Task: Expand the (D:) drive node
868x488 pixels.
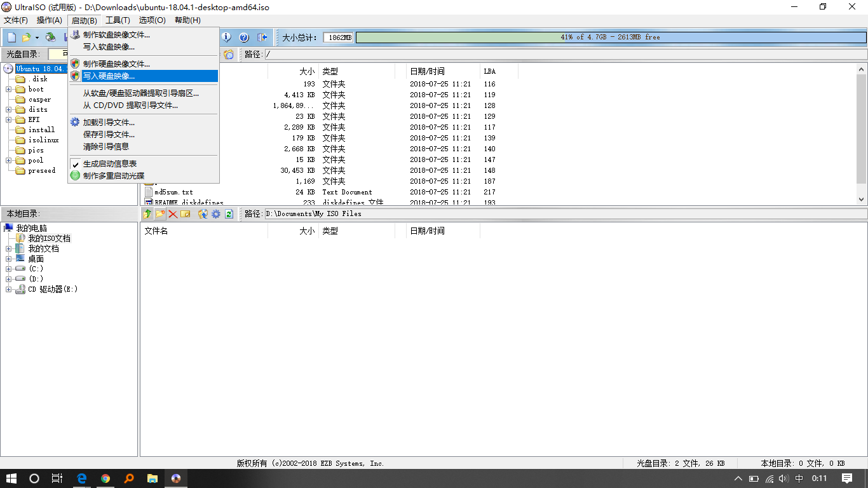Action: click(x=9, y=280)
